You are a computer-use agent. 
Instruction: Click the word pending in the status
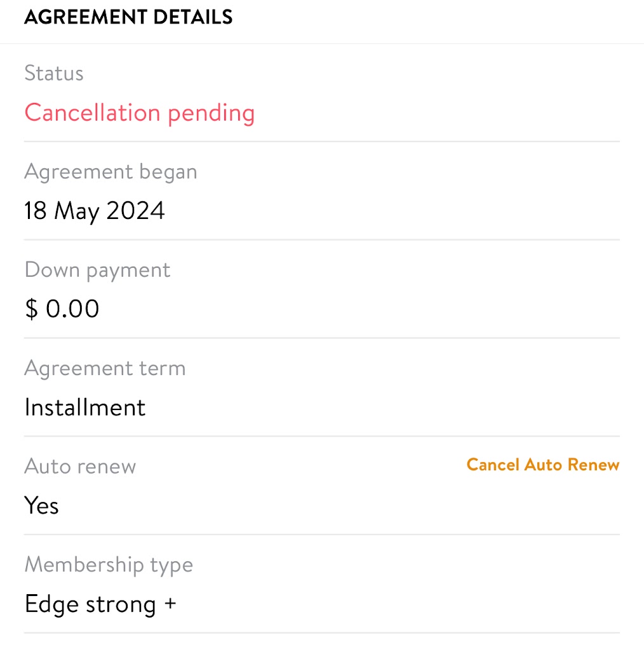211,113
